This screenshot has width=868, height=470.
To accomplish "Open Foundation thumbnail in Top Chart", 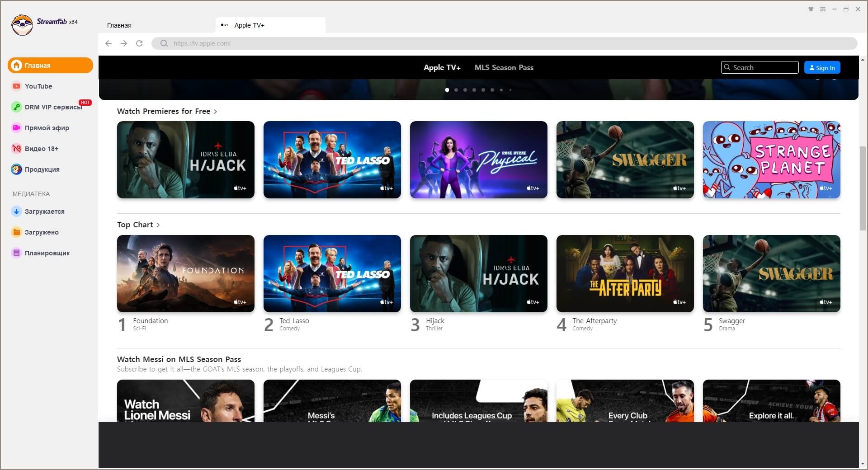I will coord(186,273).
